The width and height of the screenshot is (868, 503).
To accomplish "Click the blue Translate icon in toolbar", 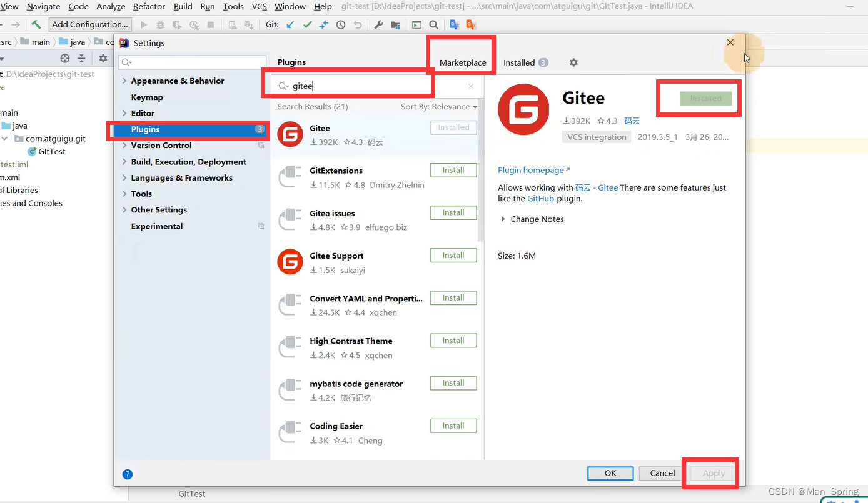I will pos(455,25).
